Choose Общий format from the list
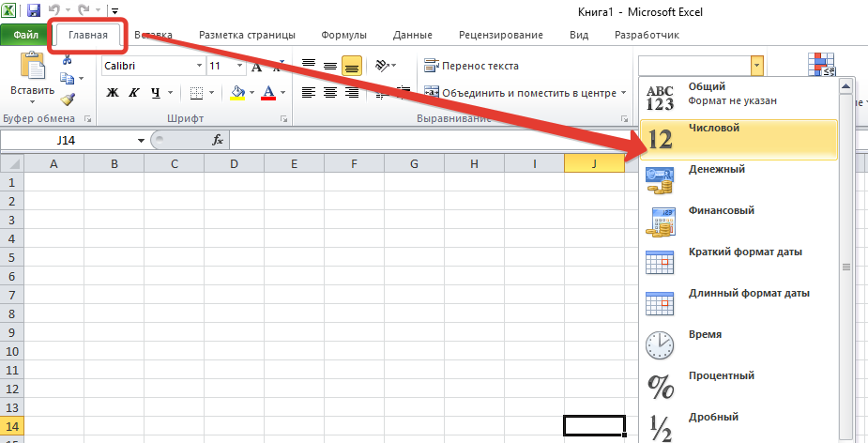This screenshot has height=443, width=868. 739,99
